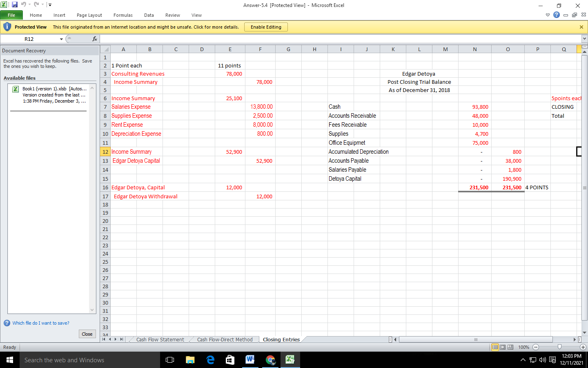Open the Formulas ribbon tab
588x368 pixels.
[123, 15]
